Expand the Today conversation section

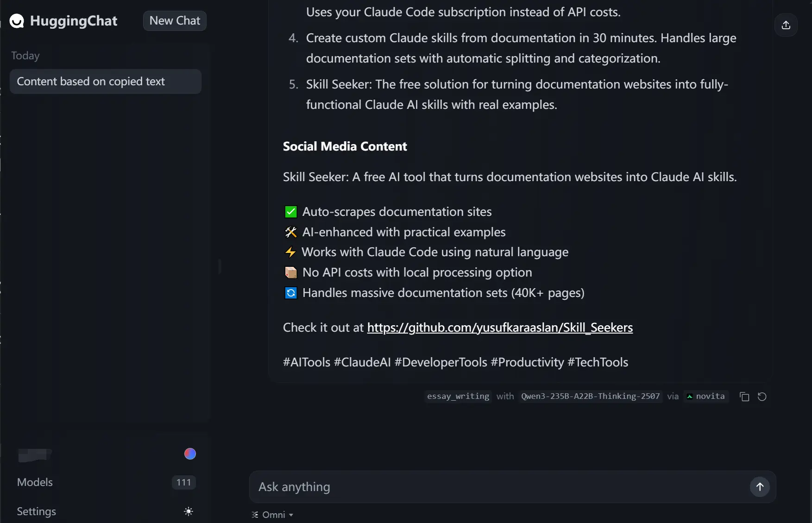click(25, 56)
